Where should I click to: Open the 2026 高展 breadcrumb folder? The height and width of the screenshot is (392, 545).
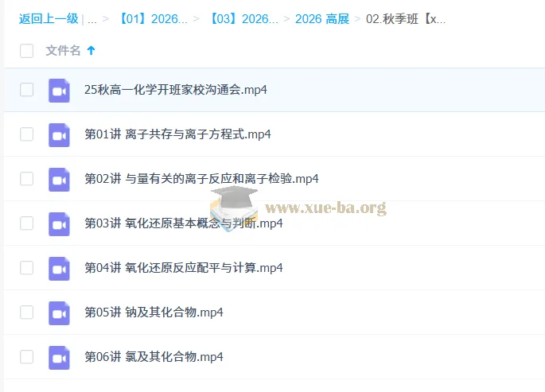[321, 19]
